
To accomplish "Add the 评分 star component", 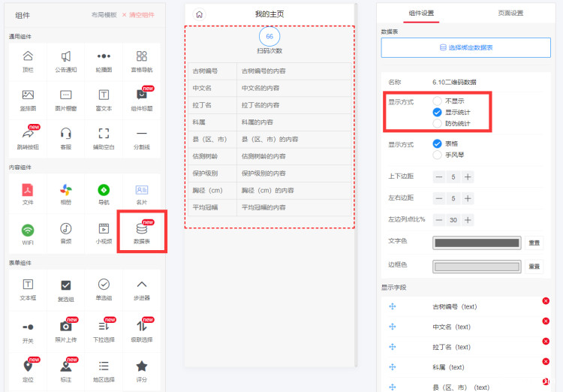I will point(141,369).
